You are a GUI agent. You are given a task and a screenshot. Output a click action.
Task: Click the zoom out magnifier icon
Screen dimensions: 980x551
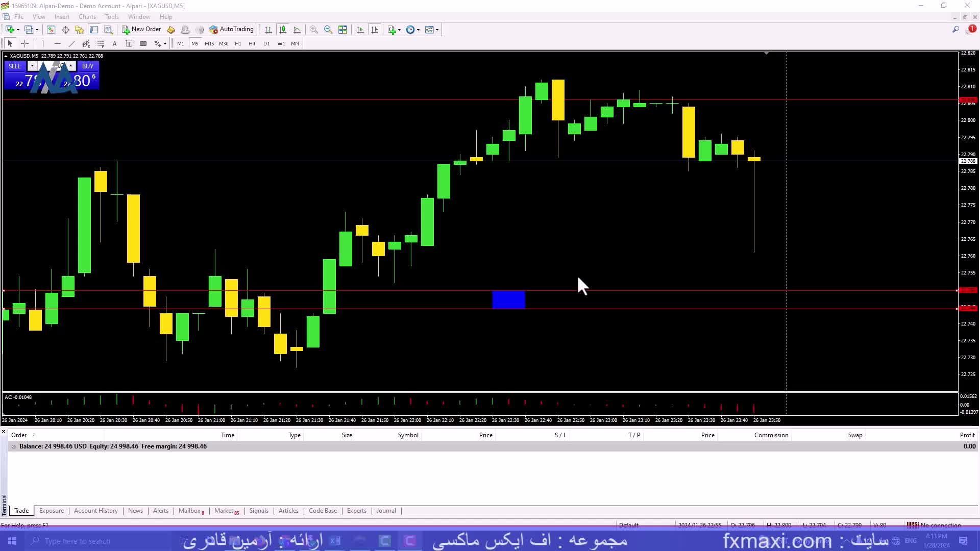coord(328,30)
